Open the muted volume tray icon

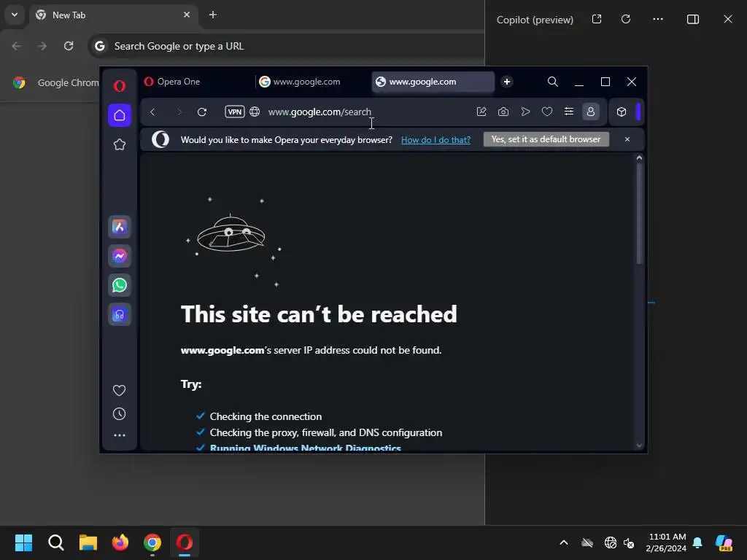click(x=629, y=542)
